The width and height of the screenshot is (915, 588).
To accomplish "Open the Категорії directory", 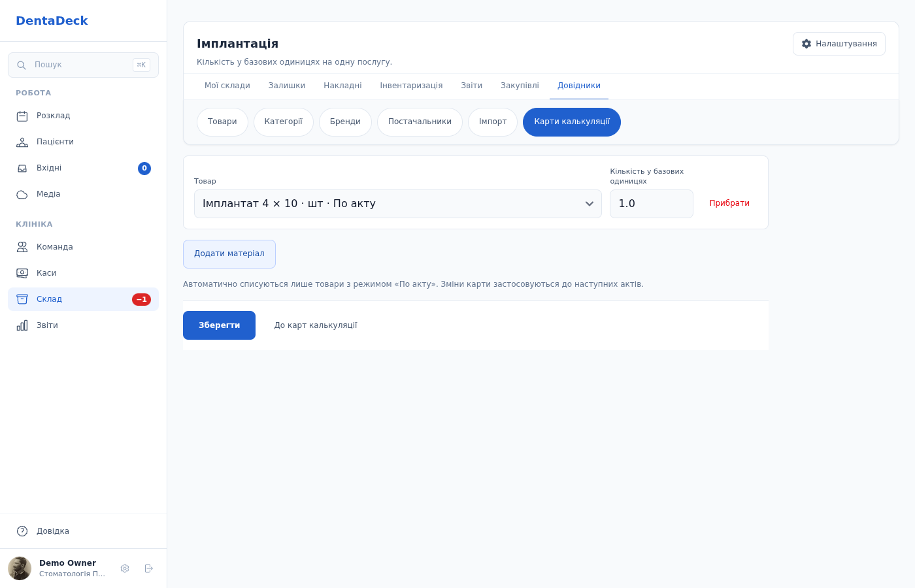I will click(x=284, y=122).
